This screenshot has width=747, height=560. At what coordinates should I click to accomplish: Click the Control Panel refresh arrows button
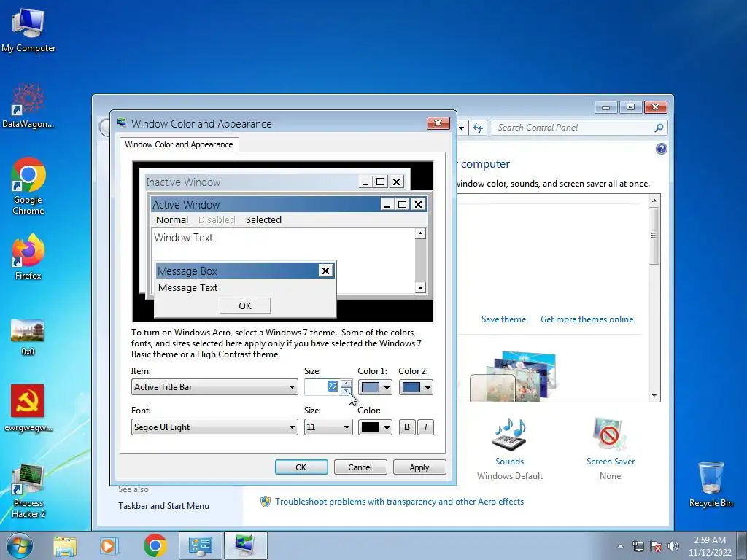(x=478, y=128)
